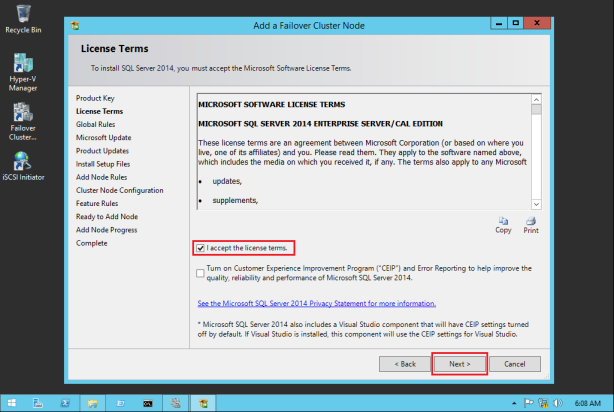Select Add Node Progress step
614x412 pixels.
coord(107,230)
